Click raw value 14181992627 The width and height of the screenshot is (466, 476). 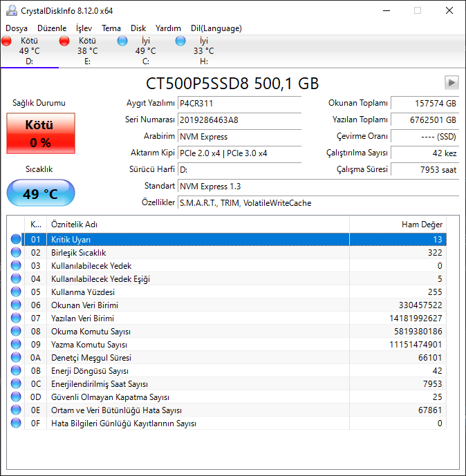click(x=416, y=318)
